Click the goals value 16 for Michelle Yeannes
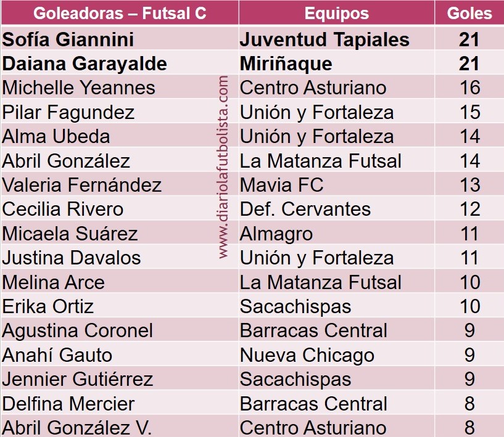The height and width of the screenshot is (437, 504). 469,88
